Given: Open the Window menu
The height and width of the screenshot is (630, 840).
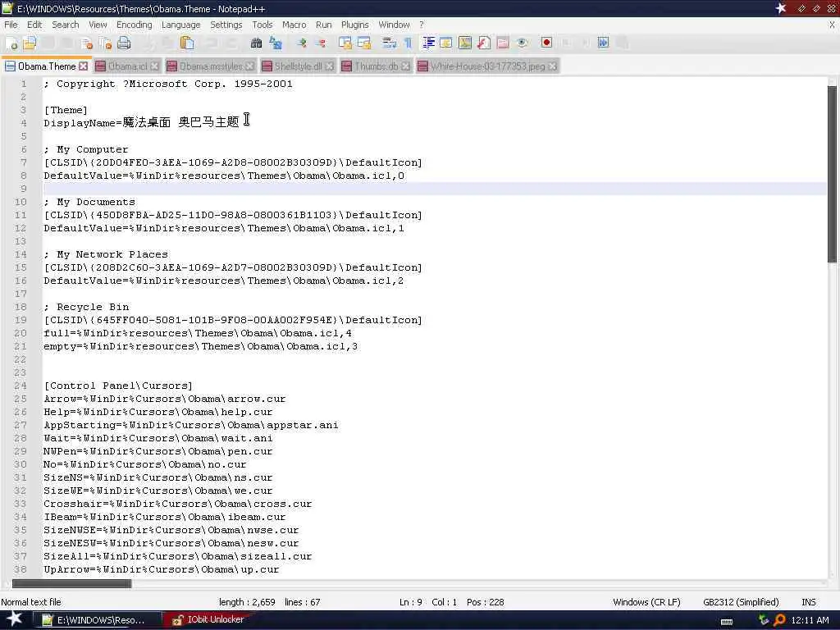Looking at the screenshot, I should (x=394, y=25).
